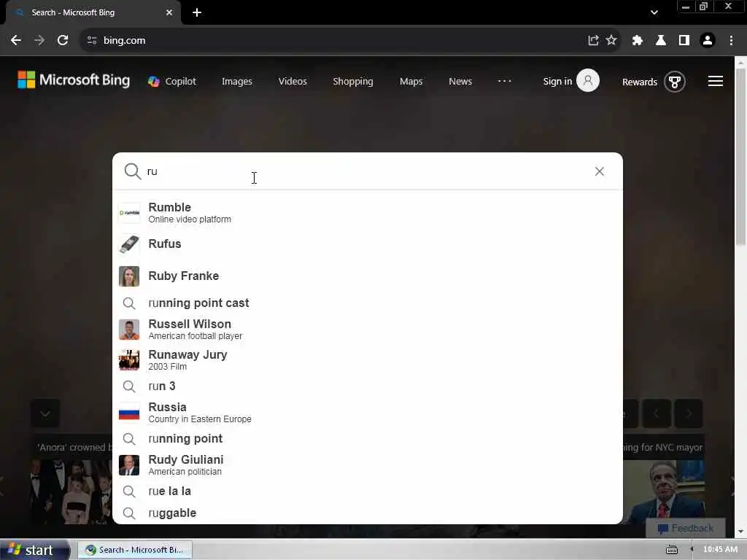This screenshot has width=747, height=560.
Task: Expand more Bing sections ellipsis
Action: [x=505, y=81]
